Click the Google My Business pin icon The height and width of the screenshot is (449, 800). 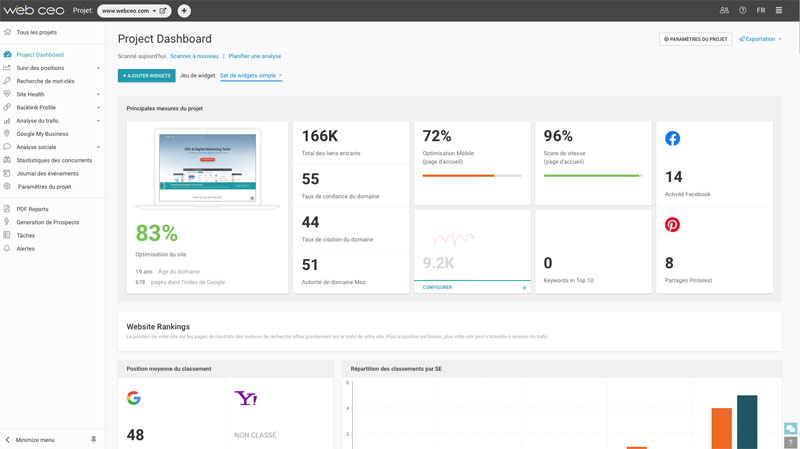coord(7,133)
